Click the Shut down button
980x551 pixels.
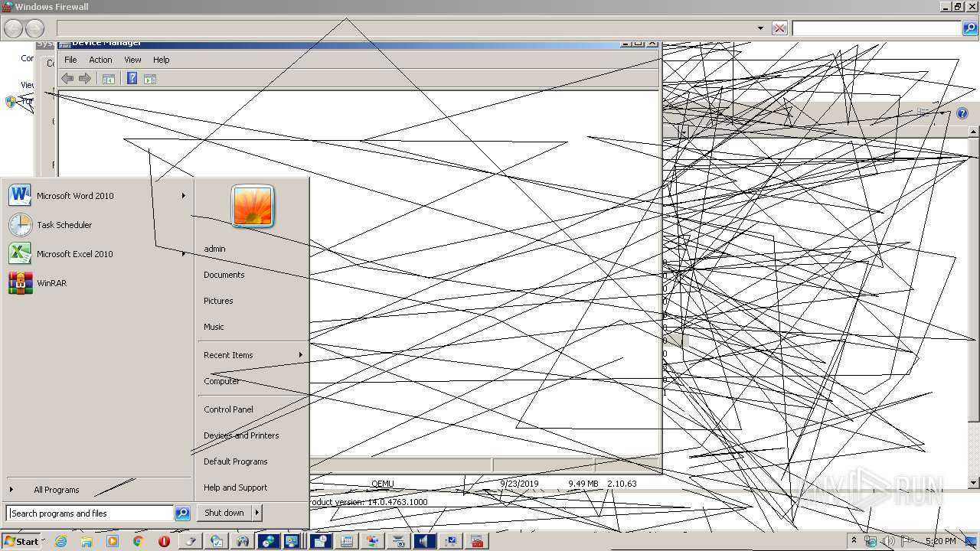(x=224, y=513)
